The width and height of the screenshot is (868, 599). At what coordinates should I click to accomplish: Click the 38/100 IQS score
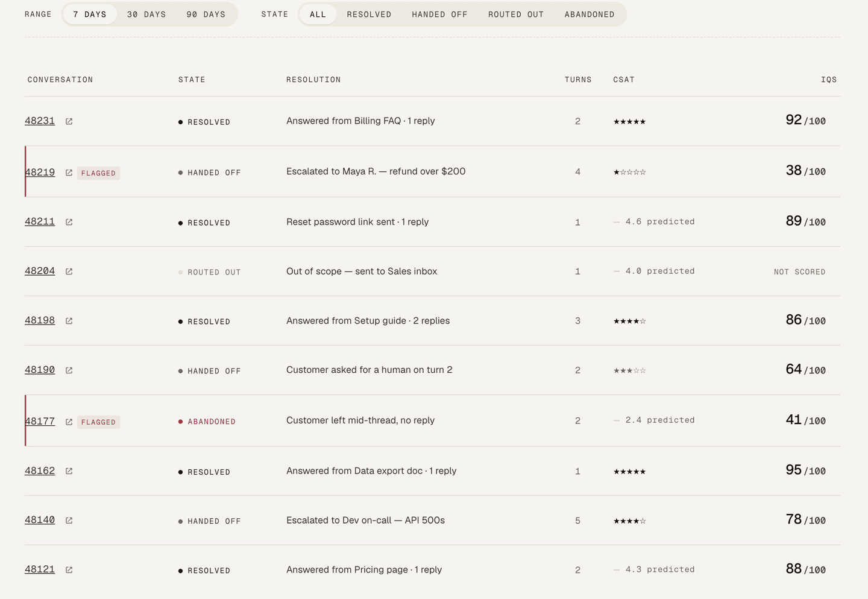(805, 171)
